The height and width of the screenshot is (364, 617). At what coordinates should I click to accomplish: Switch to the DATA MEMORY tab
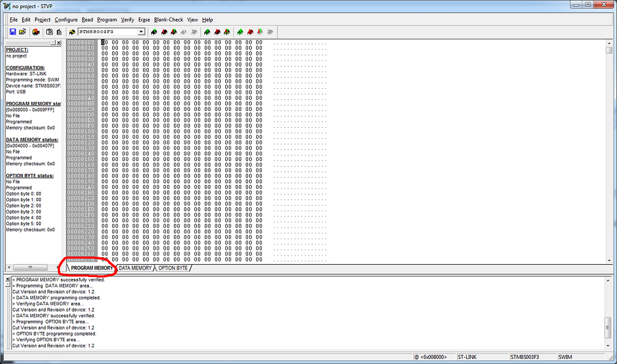135,268
